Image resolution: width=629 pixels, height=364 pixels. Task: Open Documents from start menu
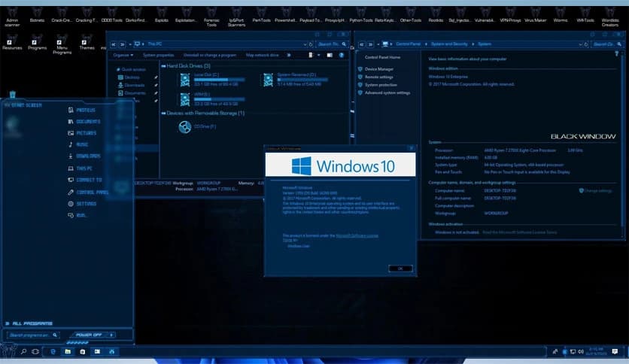[x=84, y=122]
